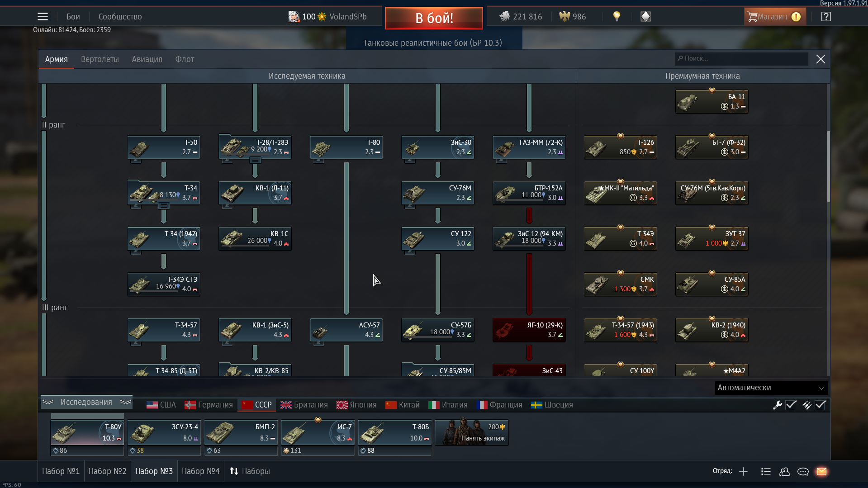Switch to the Армия tab
The image size is (868, 488).
57,59
